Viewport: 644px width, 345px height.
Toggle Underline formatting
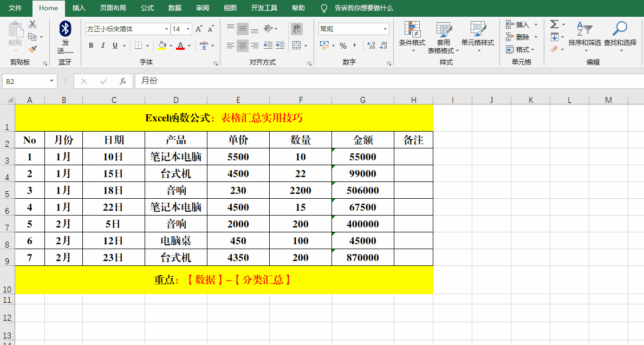[115, 45]
